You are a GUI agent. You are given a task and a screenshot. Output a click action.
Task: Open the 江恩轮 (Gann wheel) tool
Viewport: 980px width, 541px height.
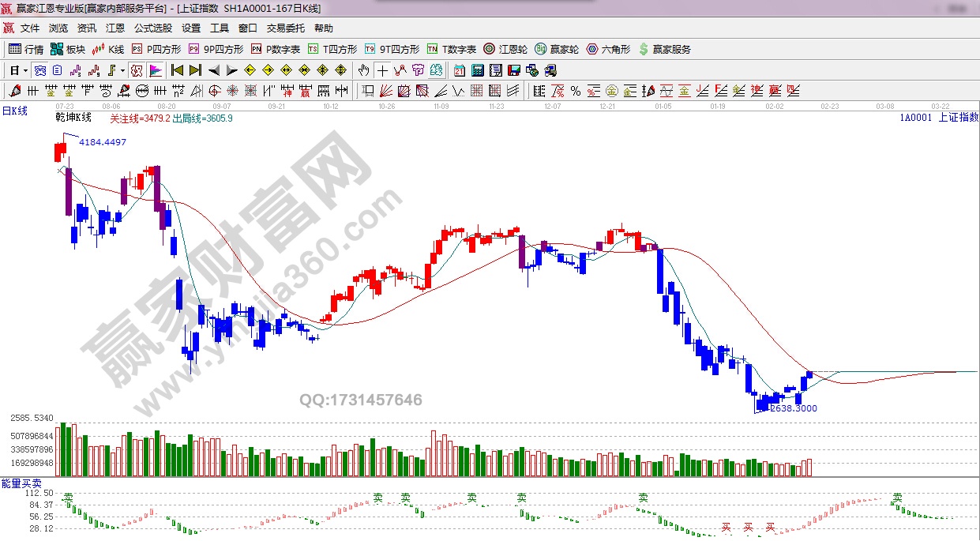507,49
